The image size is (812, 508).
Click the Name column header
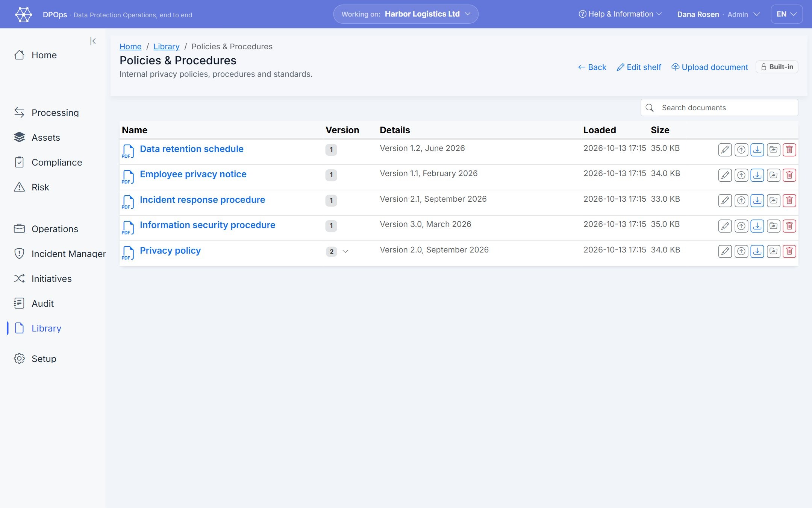pyautogui.click(x=135, y=130)
